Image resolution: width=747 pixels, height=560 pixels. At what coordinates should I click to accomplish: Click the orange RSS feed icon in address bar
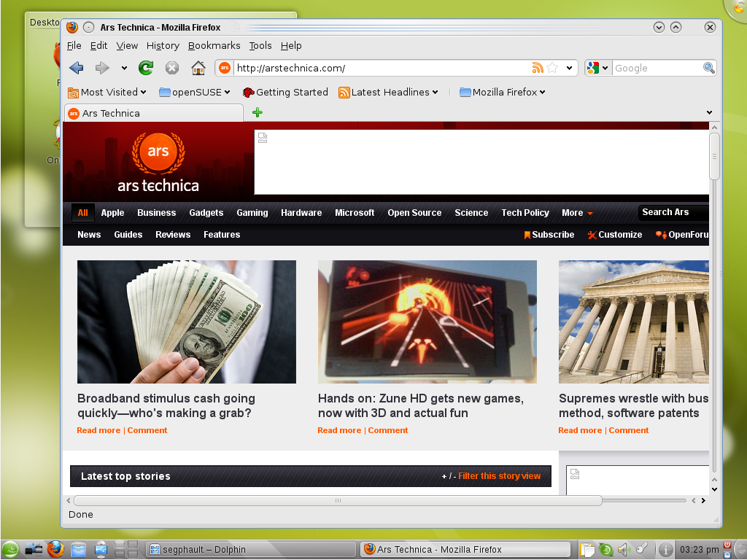point(538,68)
